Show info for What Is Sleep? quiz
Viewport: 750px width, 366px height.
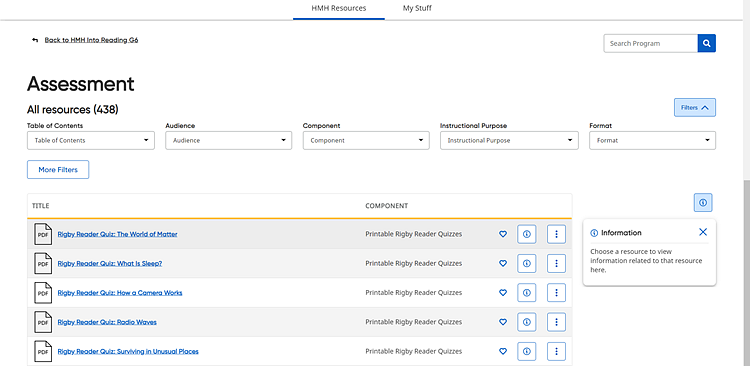pos(527,263)
